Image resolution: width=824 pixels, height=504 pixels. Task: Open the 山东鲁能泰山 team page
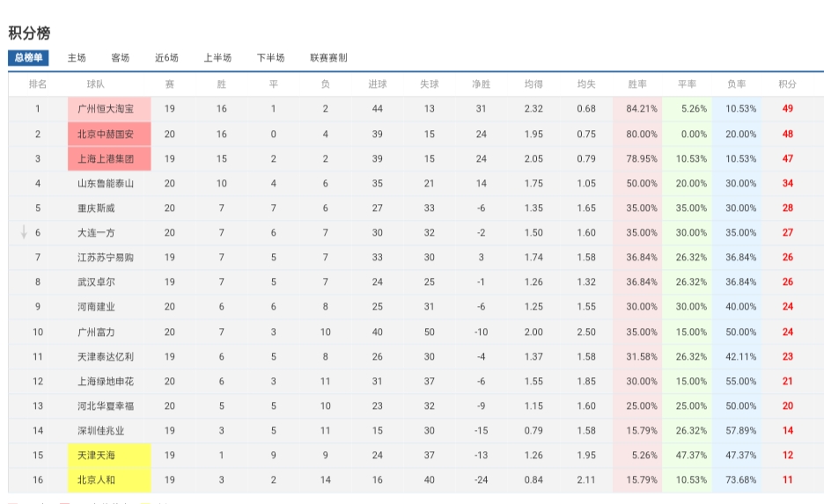106,183
